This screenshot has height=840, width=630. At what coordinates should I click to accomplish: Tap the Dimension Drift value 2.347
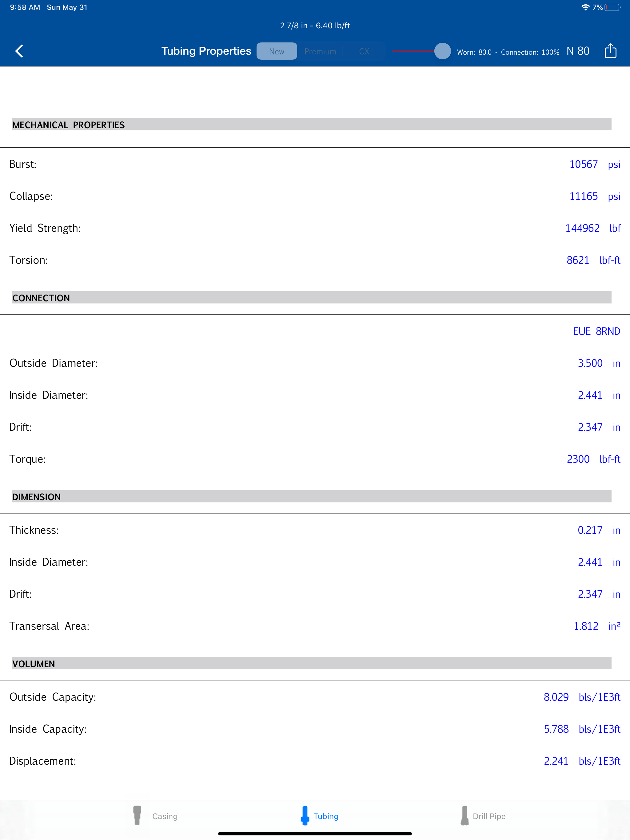(x=590, y=594)
